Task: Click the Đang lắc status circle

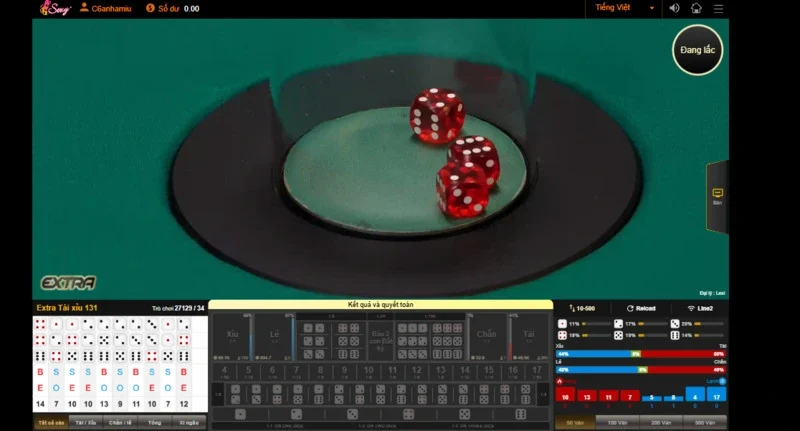Action: click(x=697, y=50)
